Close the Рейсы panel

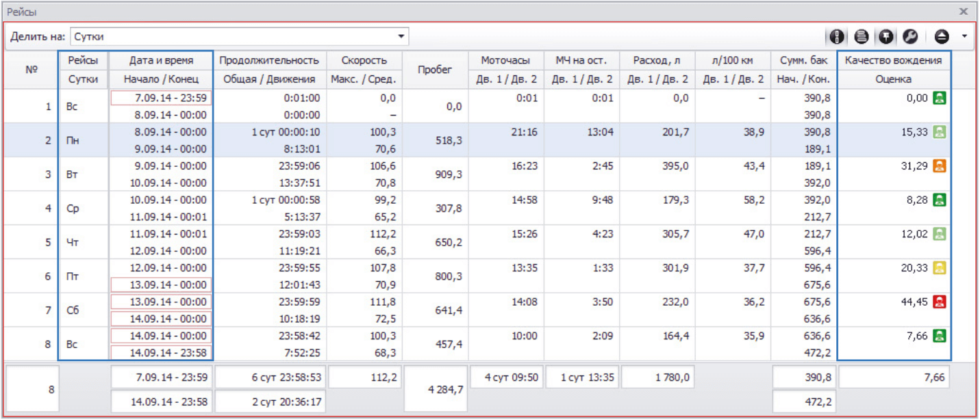point(964,12)
